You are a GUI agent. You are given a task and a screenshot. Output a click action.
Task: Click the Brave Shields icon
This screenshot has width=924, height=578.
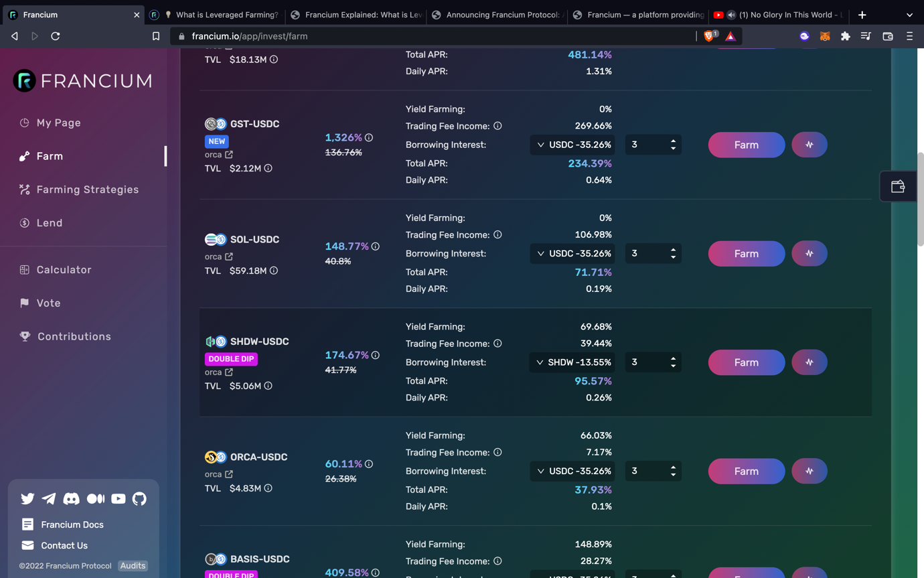click(x=710, y=36)
